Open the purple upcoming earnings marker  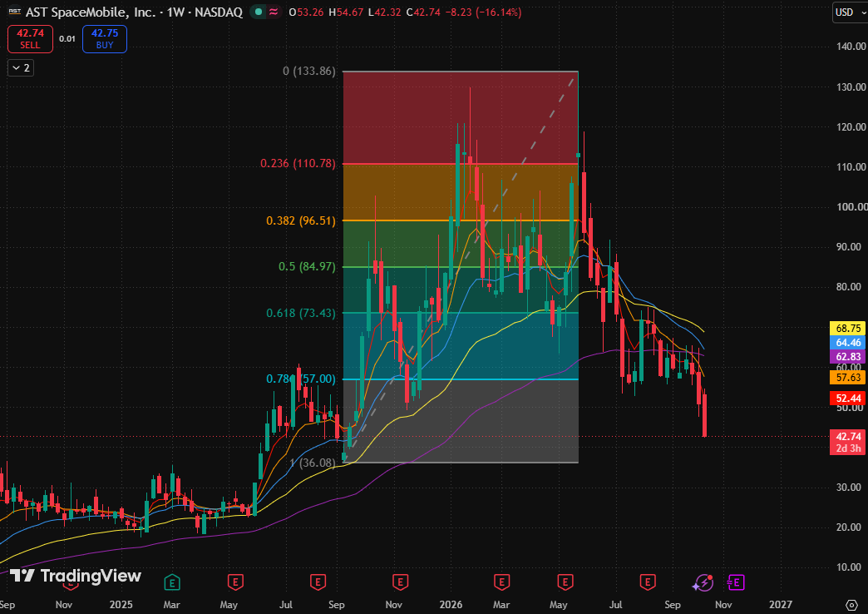point(737,582)
